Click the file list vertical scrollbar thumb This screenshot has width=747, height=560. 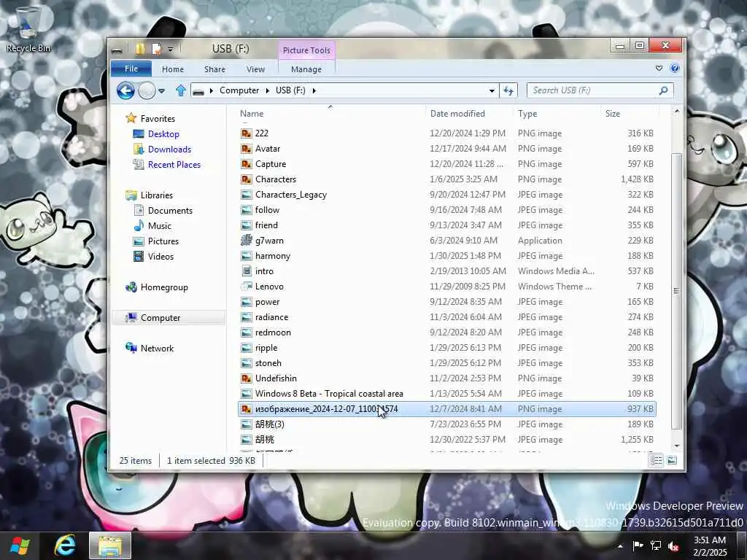[676, 292]
